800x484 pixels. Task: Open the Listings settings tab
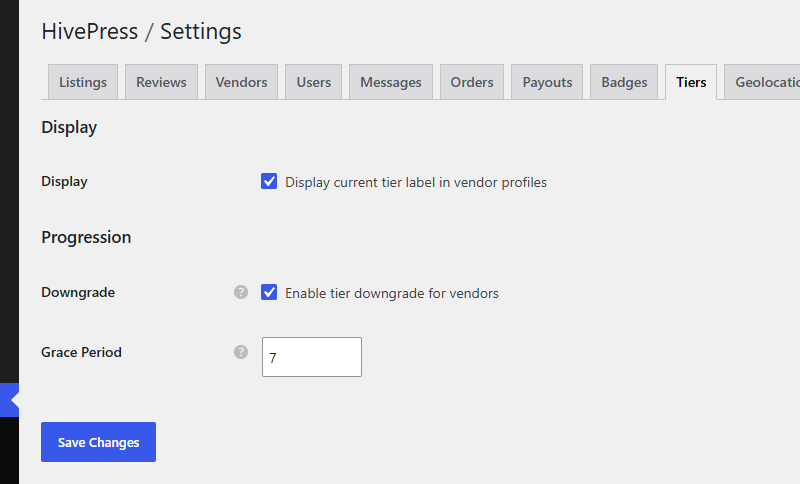click(83, 82)
